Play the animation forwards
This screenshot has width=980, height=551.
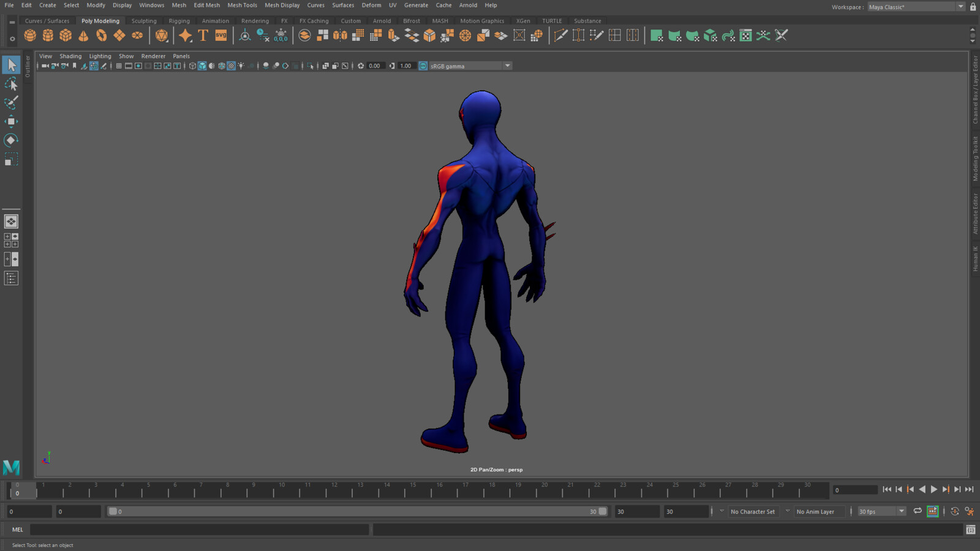tap(934, 489)
